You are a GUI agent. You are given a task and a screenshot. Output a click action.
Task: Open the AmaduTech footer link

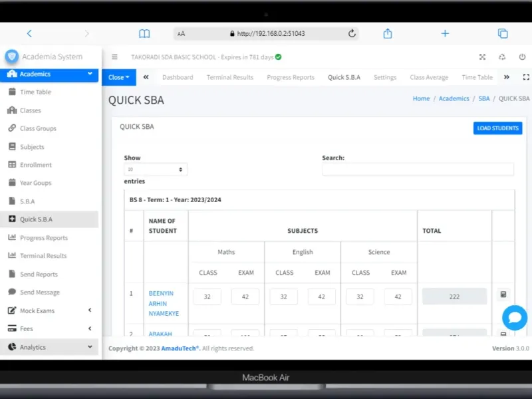point(180,348)
